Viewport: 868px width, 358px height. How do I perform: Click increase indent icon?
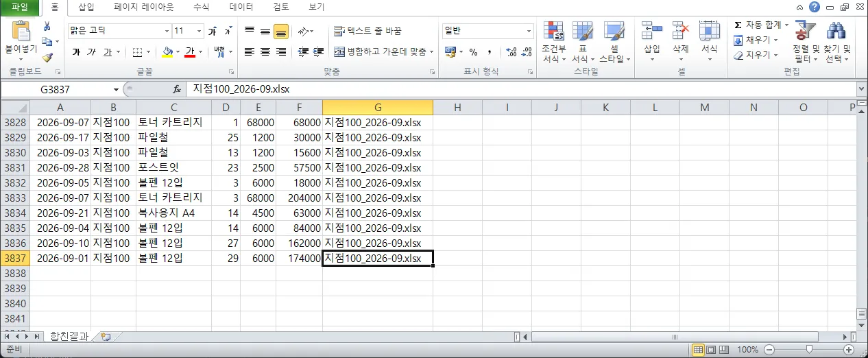coord(318,52)
